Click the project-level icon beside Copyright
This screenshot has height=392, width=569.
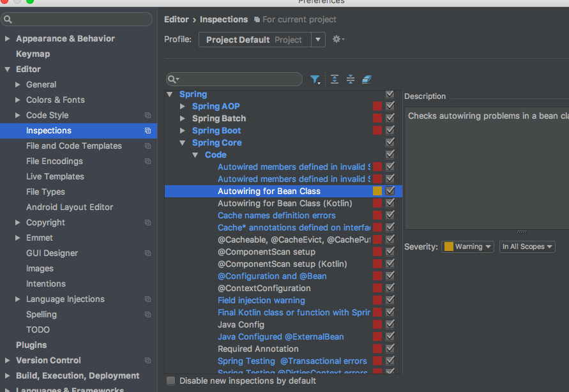(148, 222)
